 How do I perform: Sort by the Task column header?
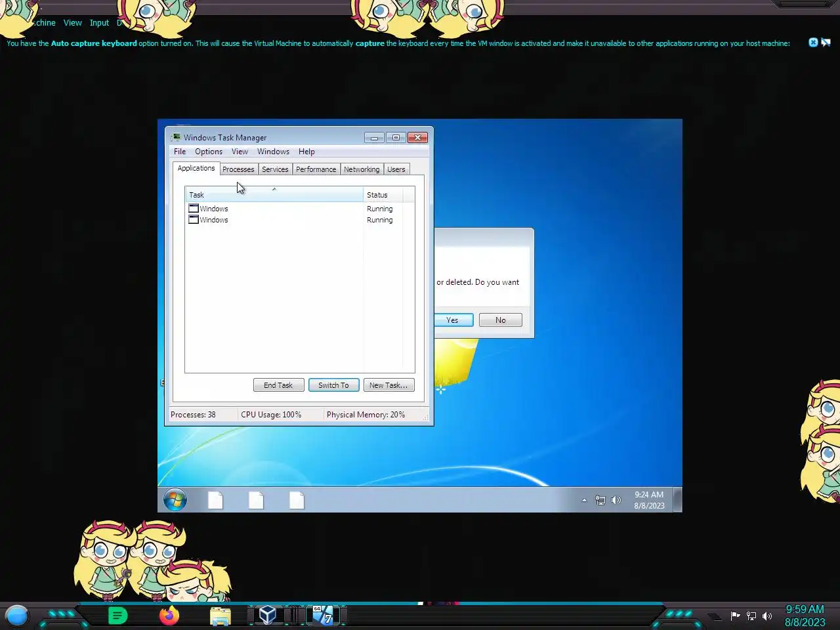point(274,194)
